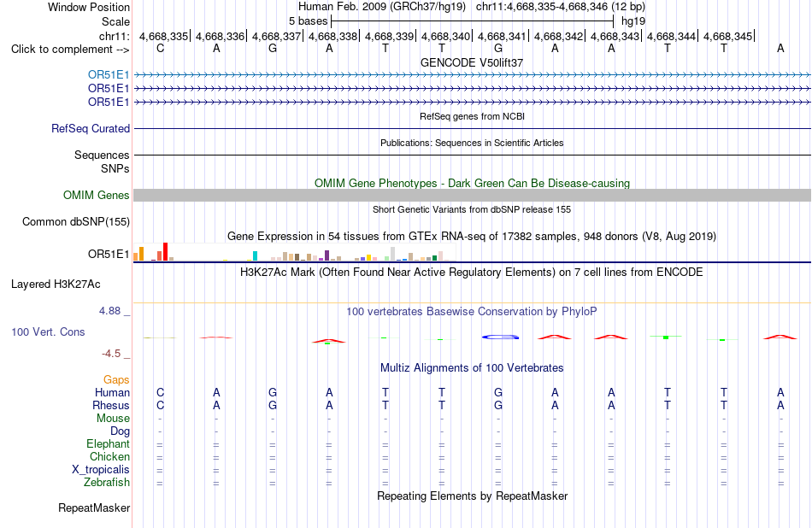Click 'RefSeq genes from NCBI' track title
This screenshot has height=528, width=812.
(472, 116)
